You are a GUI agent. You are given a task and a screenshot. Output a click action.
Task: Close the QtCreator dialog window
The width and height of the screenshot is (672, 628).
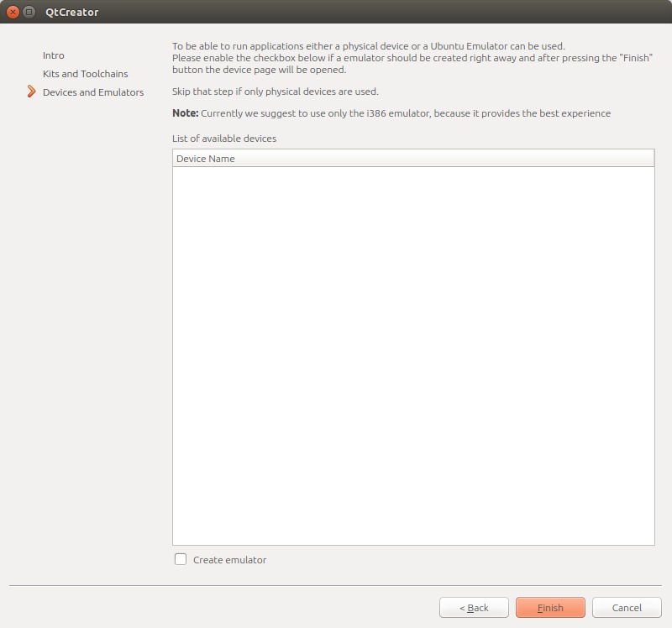tap(13, 12)
